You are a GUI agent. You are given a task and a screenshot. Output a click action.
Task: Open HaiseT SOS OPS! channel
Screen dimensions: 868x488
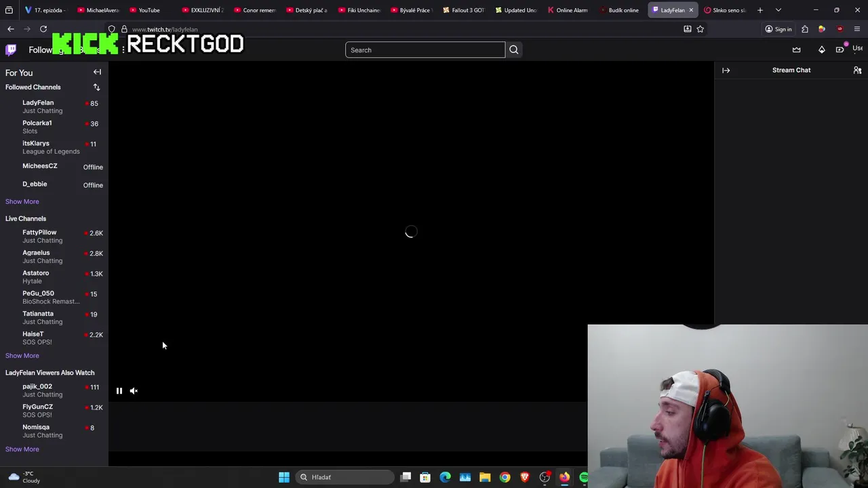pos(54,338)
